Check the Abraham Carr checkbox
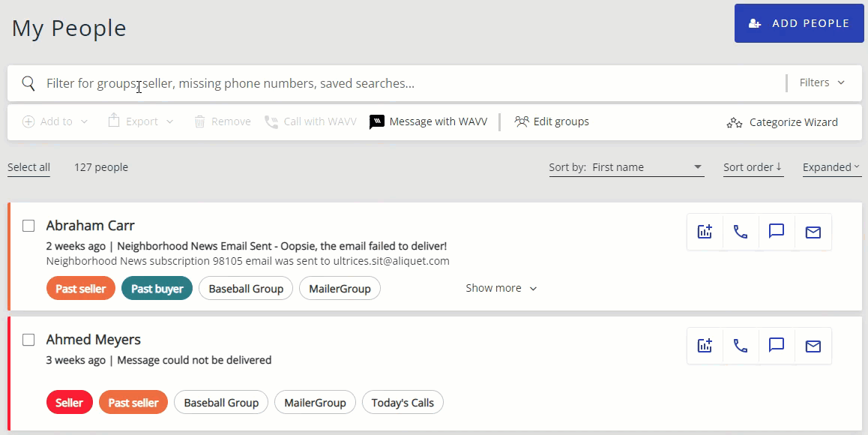Viewport: 868px width, 435px height. pos(28,226)
